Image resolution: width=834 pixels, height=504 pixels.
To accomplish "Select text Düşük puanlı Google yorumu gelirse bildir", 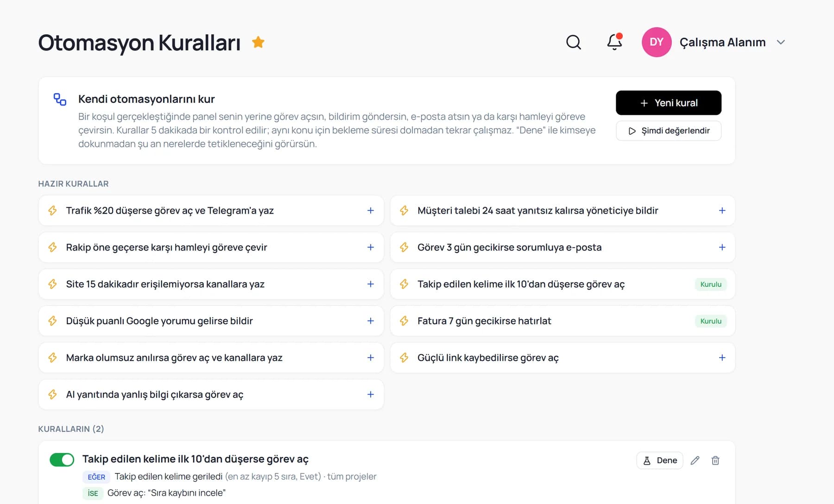I will coord(159,321).
